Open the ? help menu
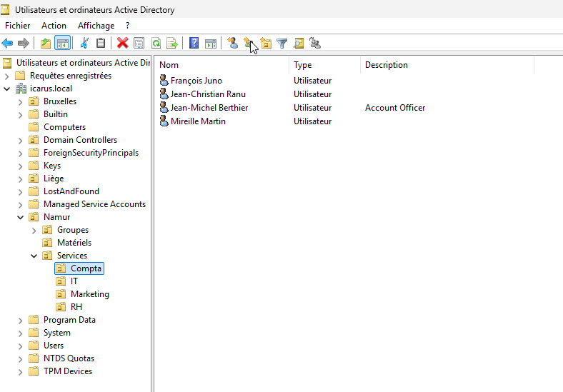563x392 pixels. pos(127,26)
